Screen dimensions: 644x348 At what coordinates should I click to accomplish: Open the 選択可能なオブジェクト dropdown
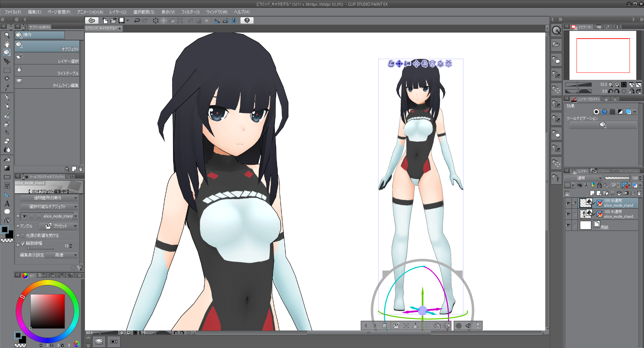point(49,207)
